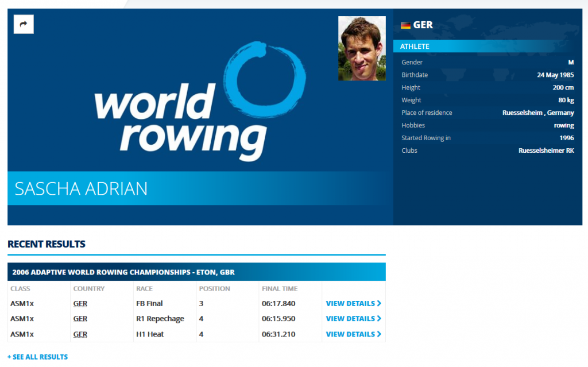Viewport: 588px width, 367px height.
Task: Click the Place of residence label
Action: point(427,113)
